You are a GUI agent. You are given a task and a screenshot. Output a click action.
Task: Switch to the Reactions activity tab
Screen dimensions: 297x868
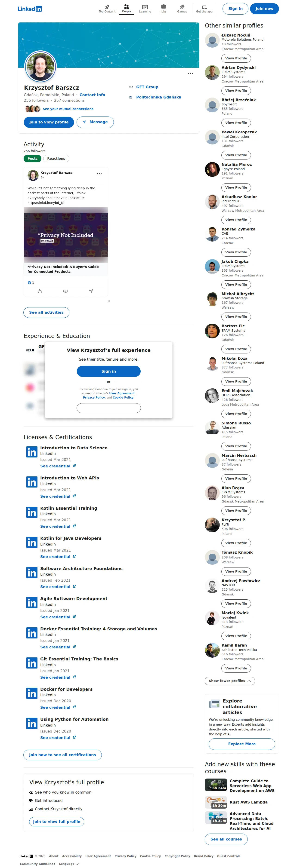(56, 159)
